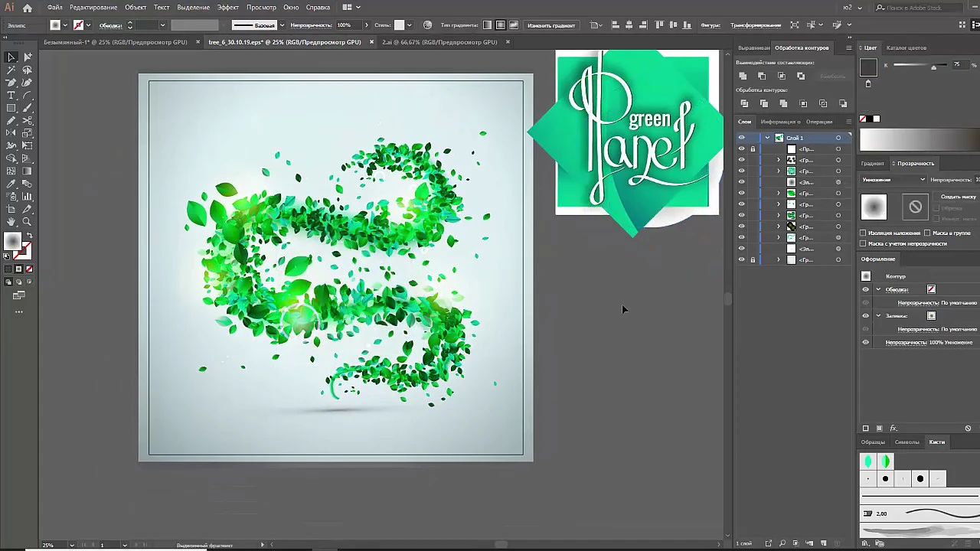Check Маска с учетом непрозрачности option

863,243
